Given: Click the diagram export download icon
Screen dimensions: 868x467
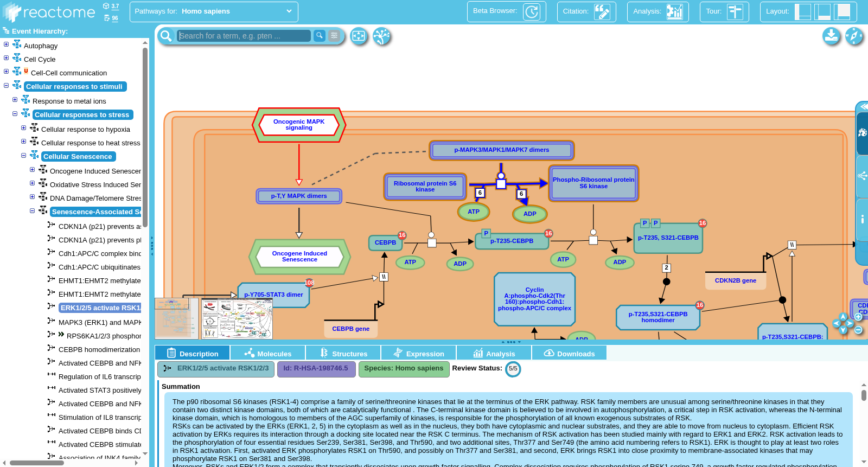Looking at the screenshot, I should [831, 36].
